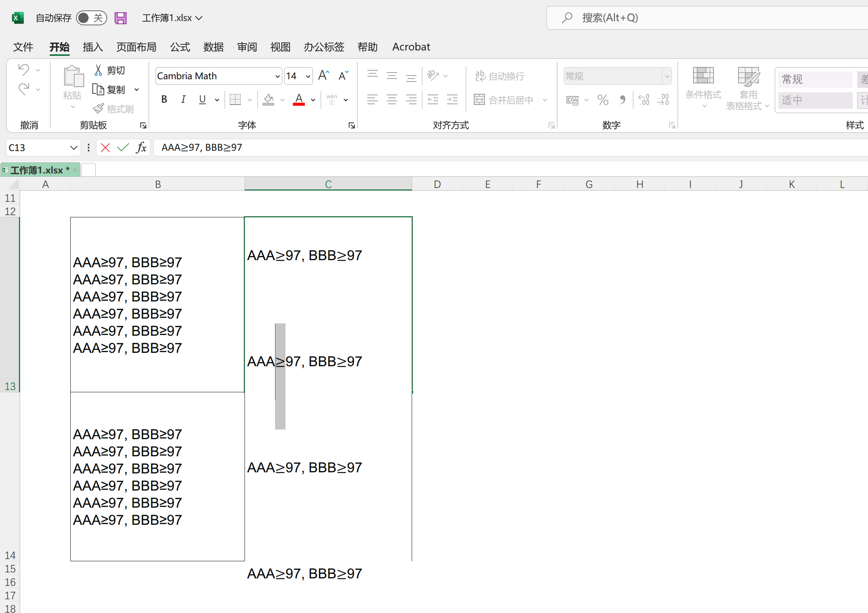Open the font size 14 dropdown
868x613 pixels.
[308, 76]
